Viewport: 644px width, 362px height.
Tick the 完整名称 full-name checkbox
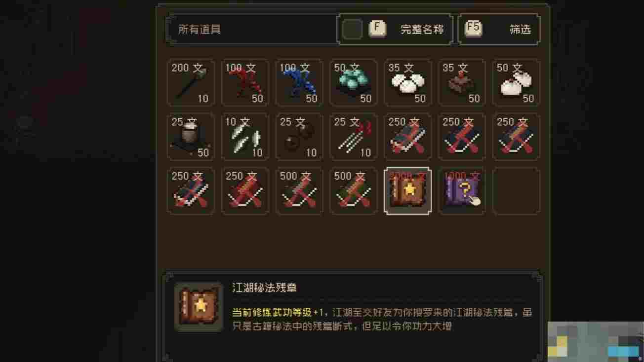click(352, 29)
